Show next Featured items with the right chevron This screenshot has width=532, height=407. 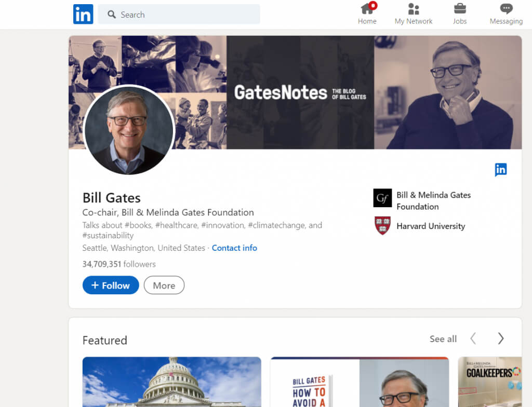pos(501,338)
